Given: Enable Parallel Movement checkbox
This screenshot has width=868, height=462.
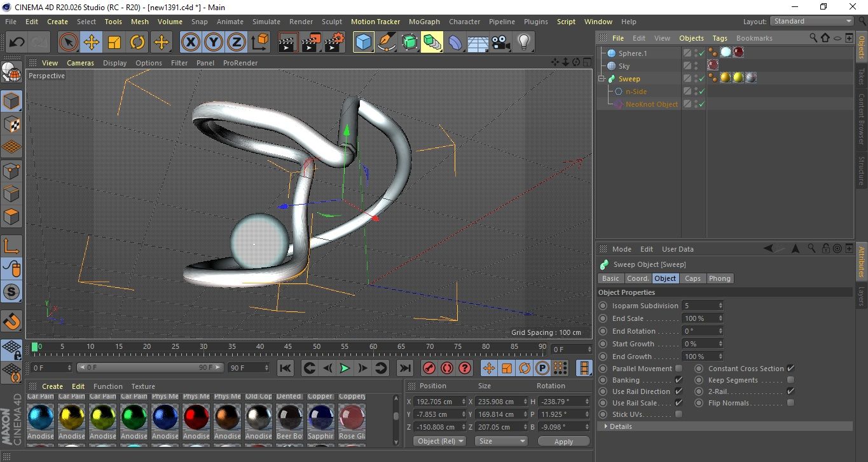Looking at the screenshot, I should (x=679, y=368).
